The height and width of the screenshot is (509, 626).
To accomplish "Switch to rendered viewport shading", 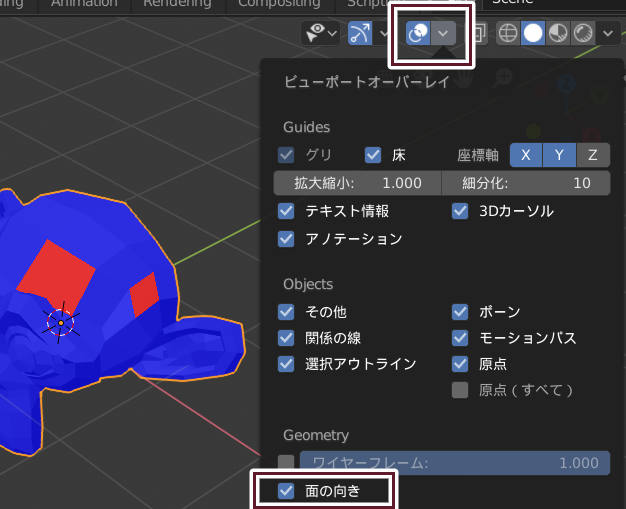I will pyautogui.click(x=582, y=33).
